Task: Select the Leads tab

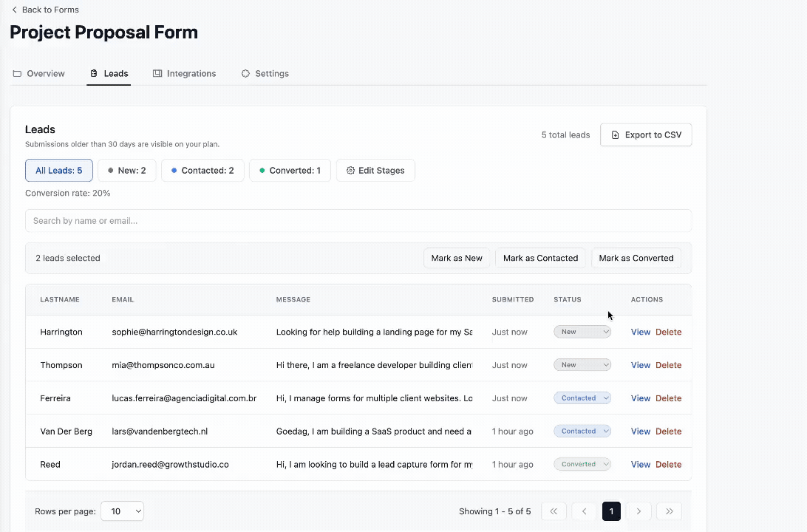Action: 109,74
